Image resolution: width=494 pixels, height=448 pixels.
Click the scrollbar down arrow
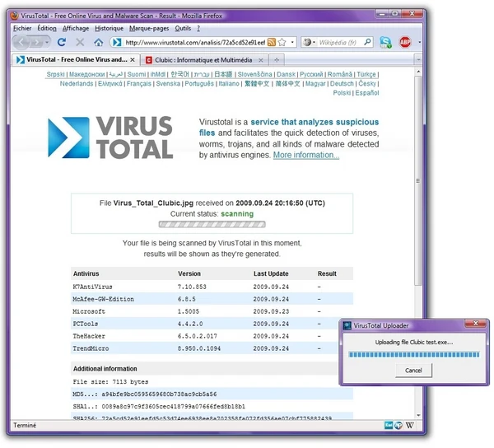pos(418,415)
